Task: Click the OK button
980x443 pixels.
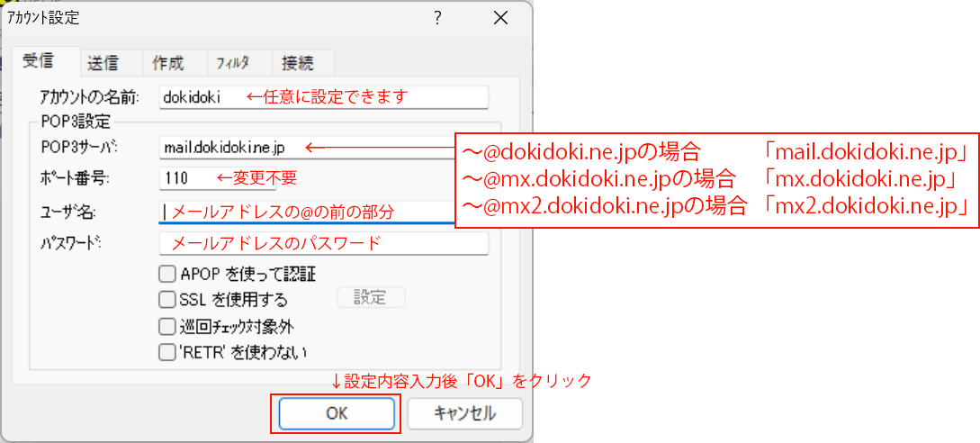Action: tap(337, 413)
